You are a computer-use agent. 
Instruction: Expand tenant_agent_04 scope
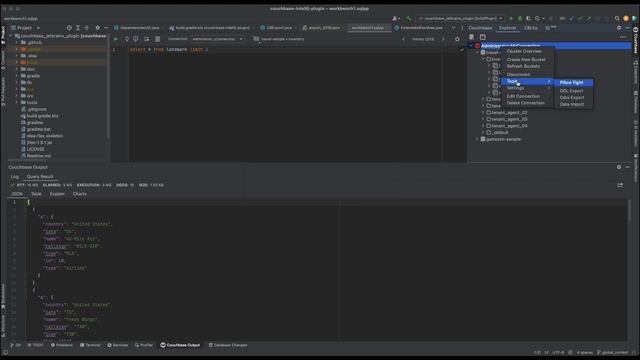(483, 126)
